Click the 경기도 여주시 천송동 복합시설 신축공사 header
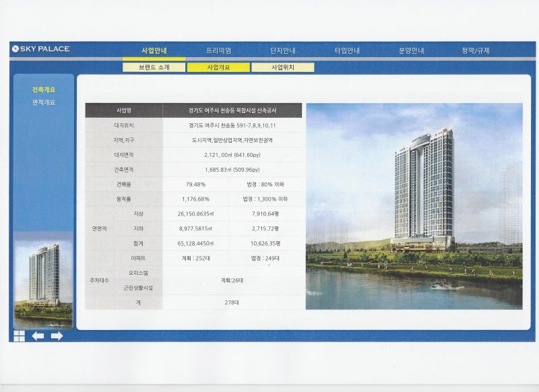 point(232,110)
